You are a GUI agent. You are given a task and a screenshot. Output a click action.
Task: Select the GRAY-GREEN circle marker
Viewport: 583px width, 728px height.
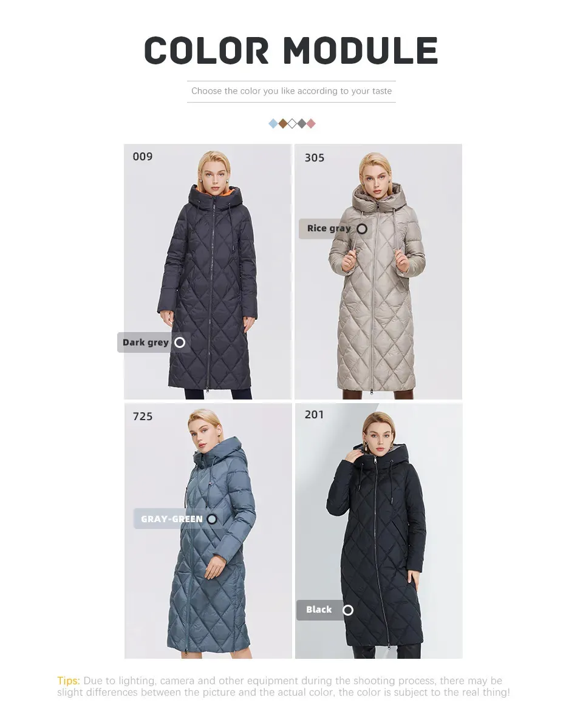(x=212, y=519)
